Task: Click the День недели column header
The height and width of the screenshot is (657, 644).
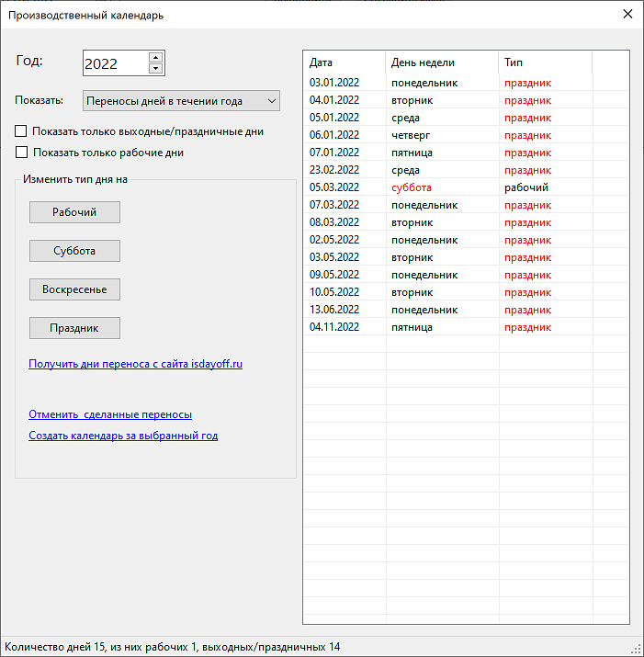Action: [442, 62]
